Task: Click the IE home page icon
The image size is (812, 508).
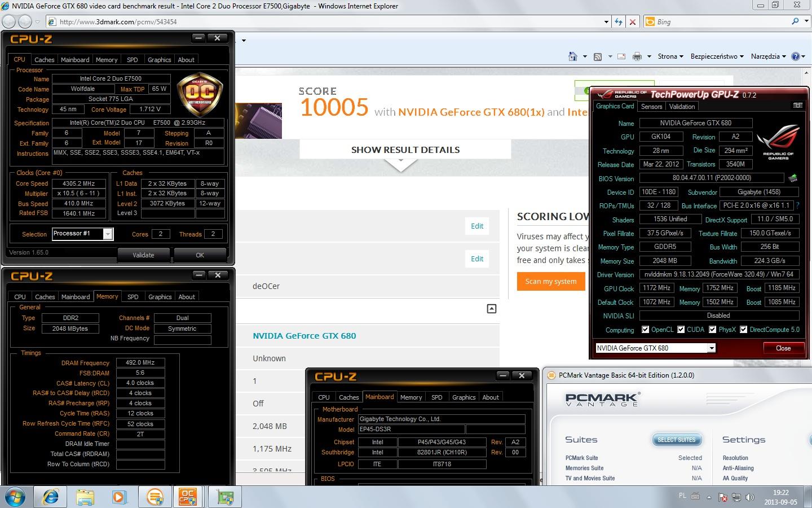Action: tap(573, 56)
